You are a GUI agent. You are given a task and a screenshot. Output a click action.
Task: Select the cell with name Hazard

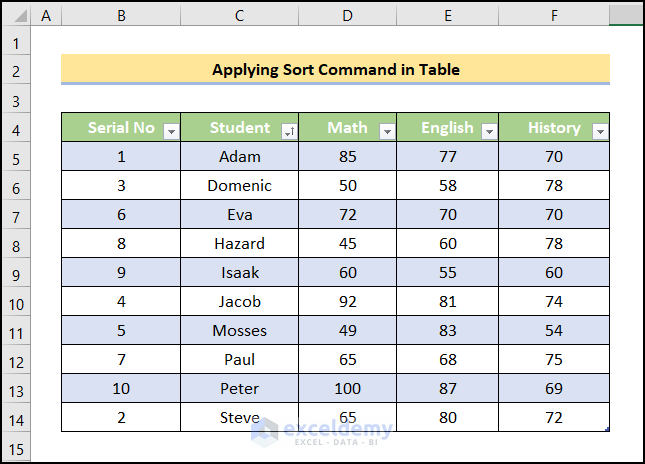(239, 244)
